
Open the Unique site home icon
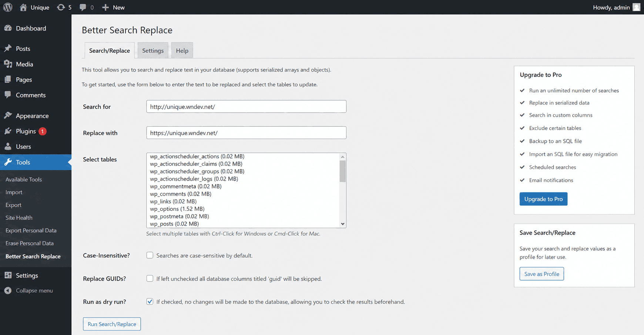tap(23, 7)
